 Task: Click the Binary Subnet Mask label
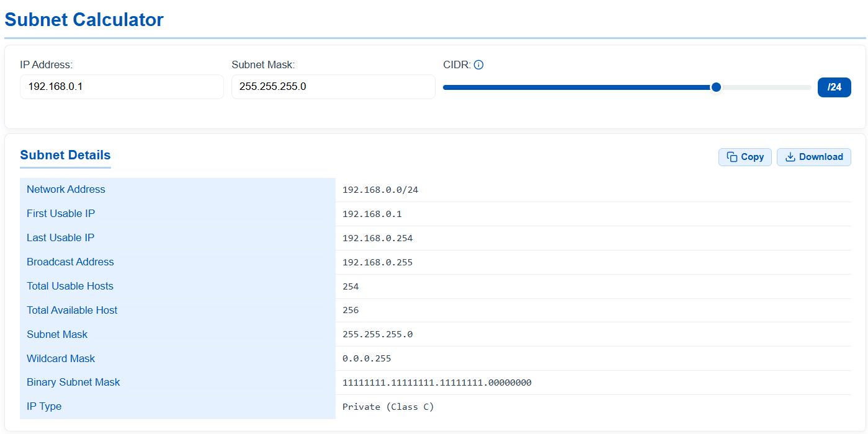[x=73, y=383]
